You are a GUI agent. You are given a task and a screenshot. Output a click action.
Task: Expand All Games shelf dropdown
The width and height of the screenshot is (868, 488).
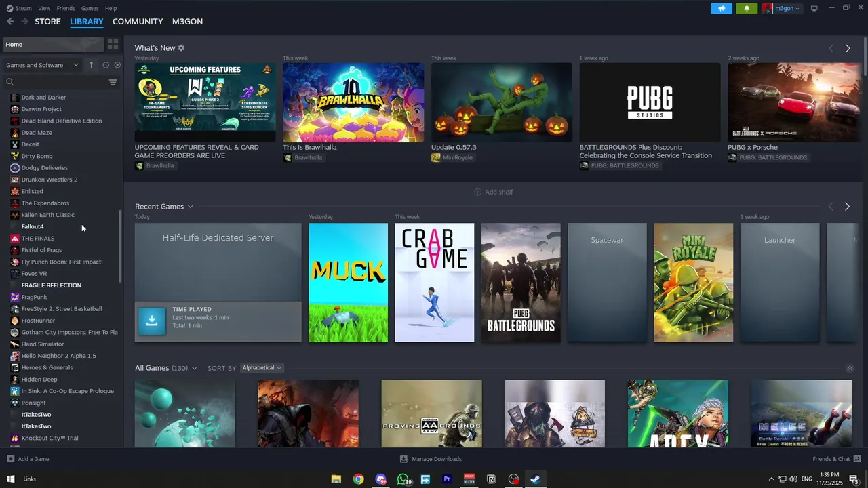(x=194, y=368)
